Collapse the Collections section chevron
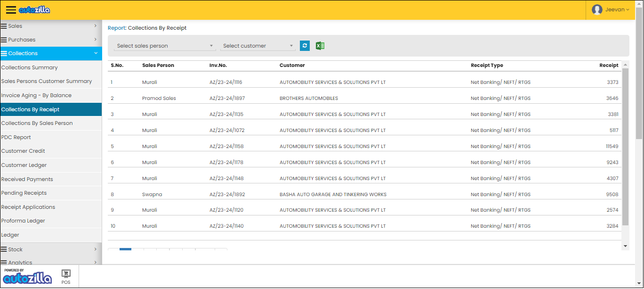The width and height of the screenshot is (644, 289). [96, 53]
